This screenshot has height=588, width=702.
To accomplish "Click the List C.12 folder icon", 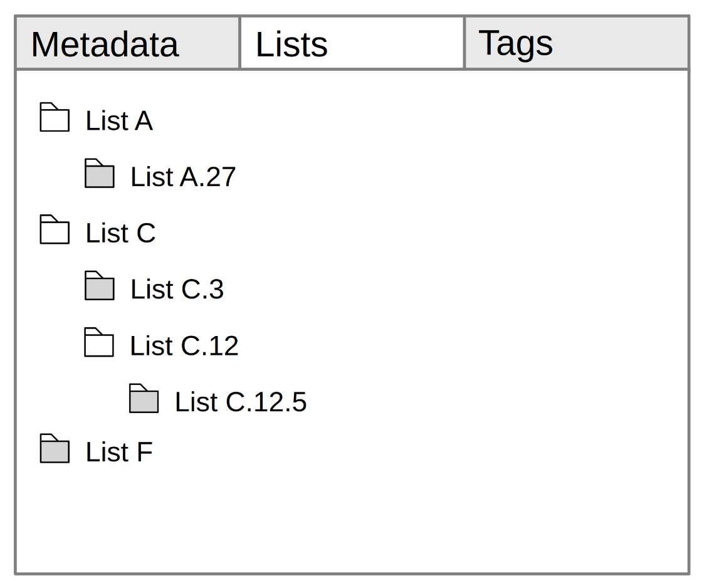I will click(100, 343).
